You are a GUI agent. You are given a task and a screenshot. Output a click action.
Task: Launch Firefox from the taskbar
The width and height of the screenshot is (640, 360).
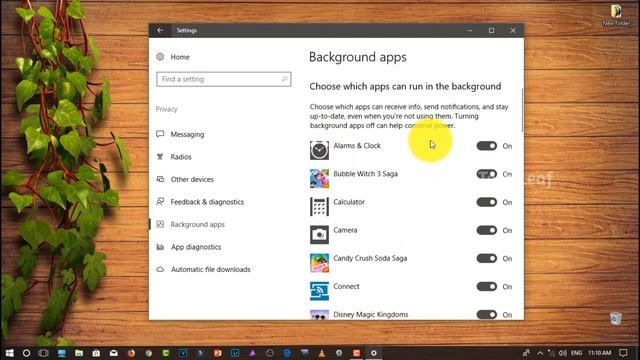pos(131,353)
